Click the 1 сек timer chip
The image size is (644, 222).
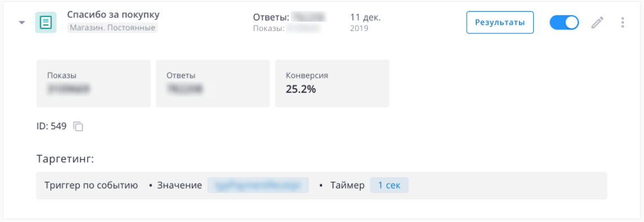389,185
